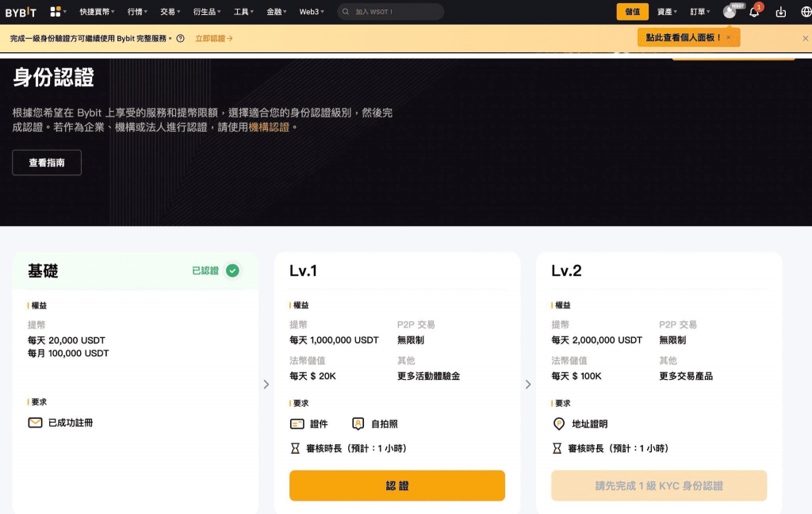The height and width of the screenshot is (514, 812).
Task: Click the green verified checkmark on 基礎 card
Action: tap(232, 270)
